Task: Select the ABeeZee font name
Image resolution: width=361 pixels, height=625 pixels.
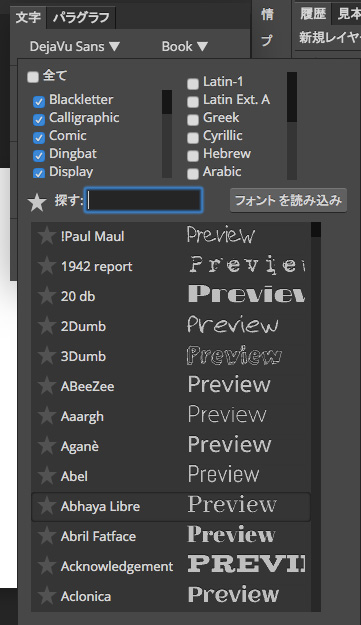Action: point(87,386)
